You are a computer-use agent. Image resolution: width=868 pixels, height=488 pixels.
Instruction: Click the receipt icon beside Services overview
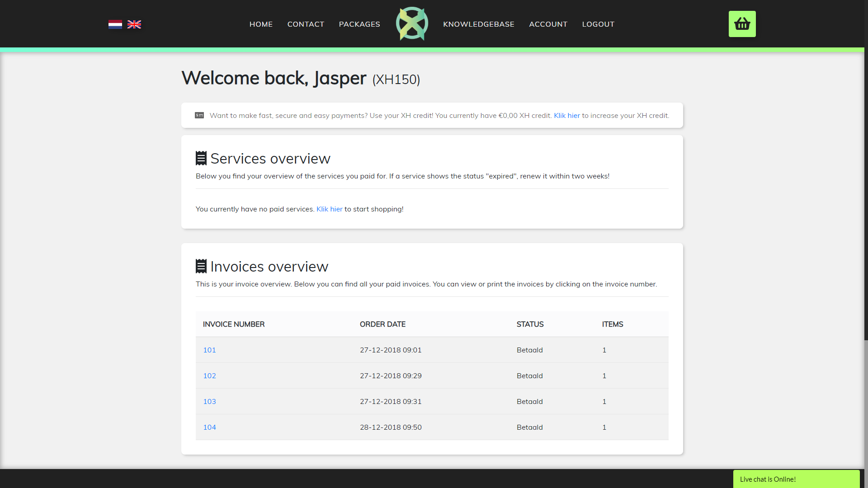pos(201,158)
